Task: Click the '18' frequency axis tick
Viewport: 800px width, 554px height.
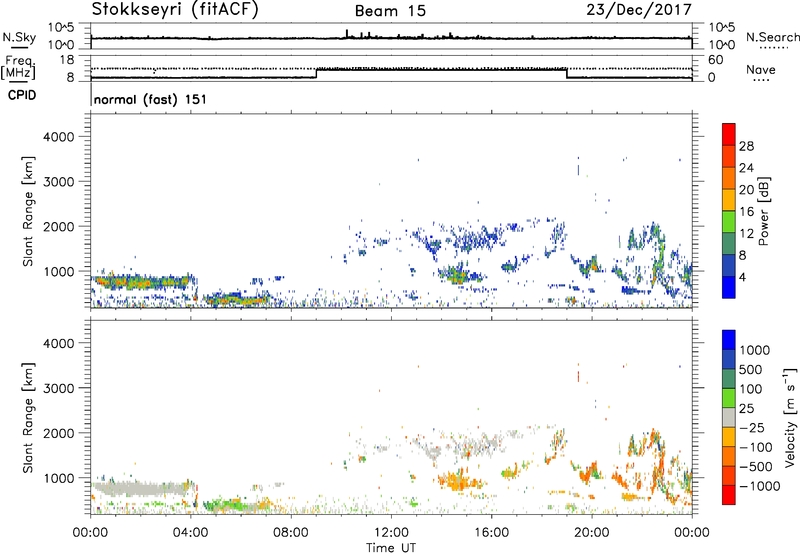Action: (67, 60)
